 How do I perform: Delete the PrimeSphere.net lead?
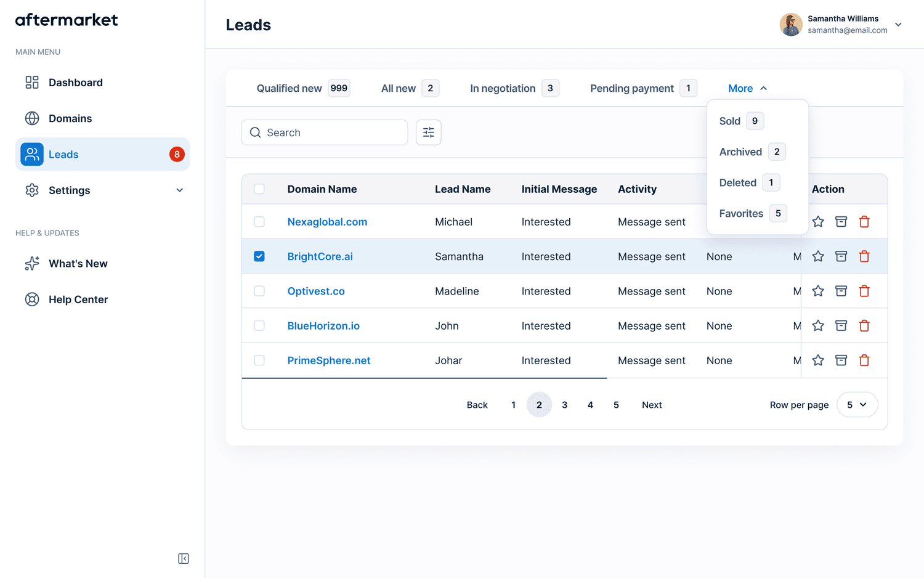pyautogui.click(x=864, y=360)
